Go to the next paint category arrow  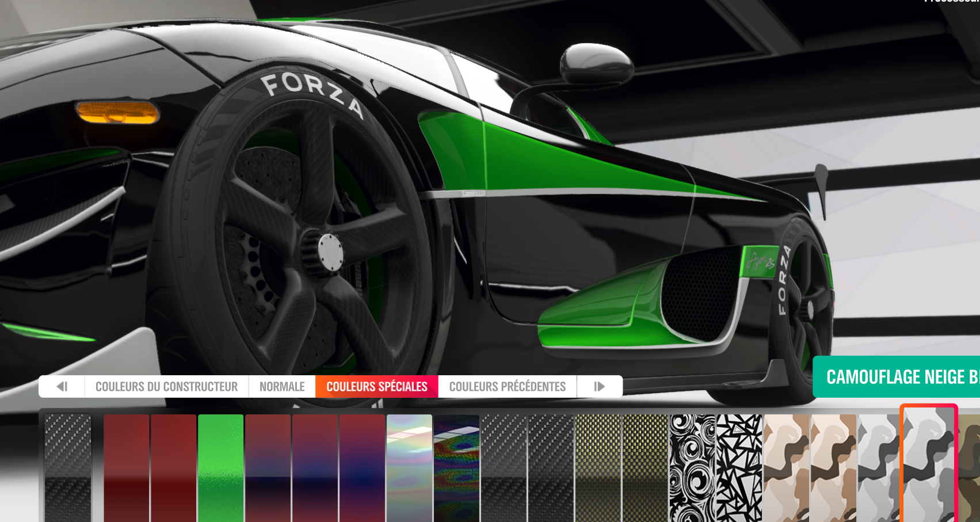600,387
